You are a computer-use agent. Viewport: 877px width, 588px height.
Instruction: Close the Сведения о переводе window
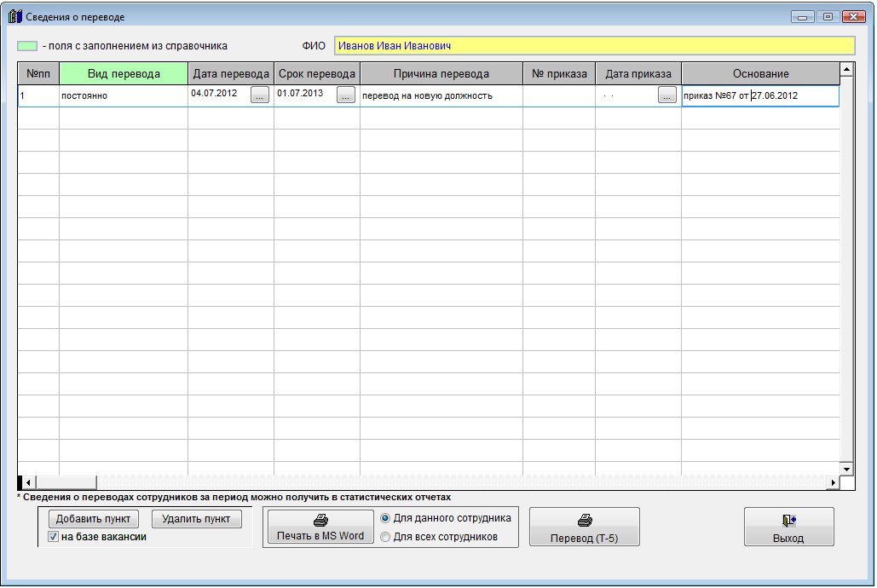coord(853,17)
